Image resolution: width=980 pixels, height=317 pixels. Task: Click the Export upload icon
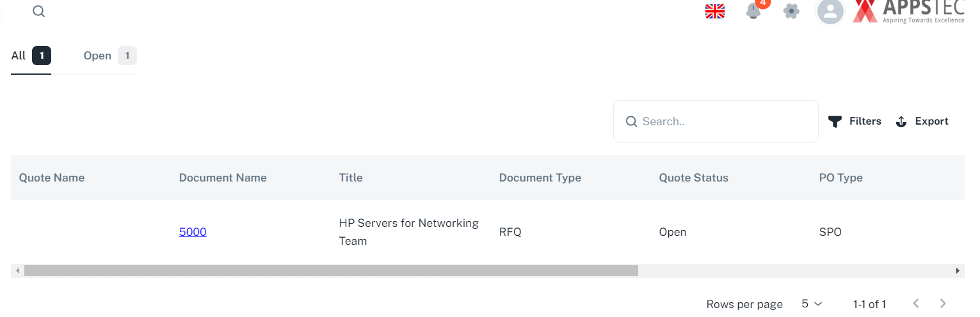tap(901, 121)
